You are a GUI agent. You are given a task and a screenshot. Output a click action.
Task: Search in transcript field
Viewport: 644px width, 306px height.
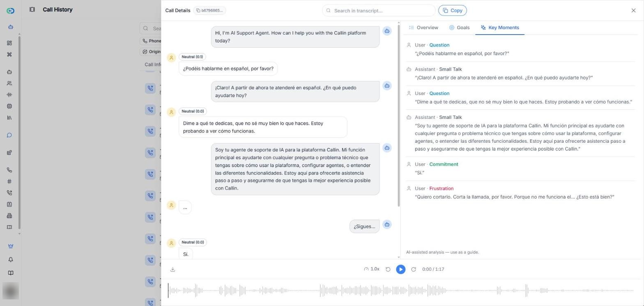[379, 10]
